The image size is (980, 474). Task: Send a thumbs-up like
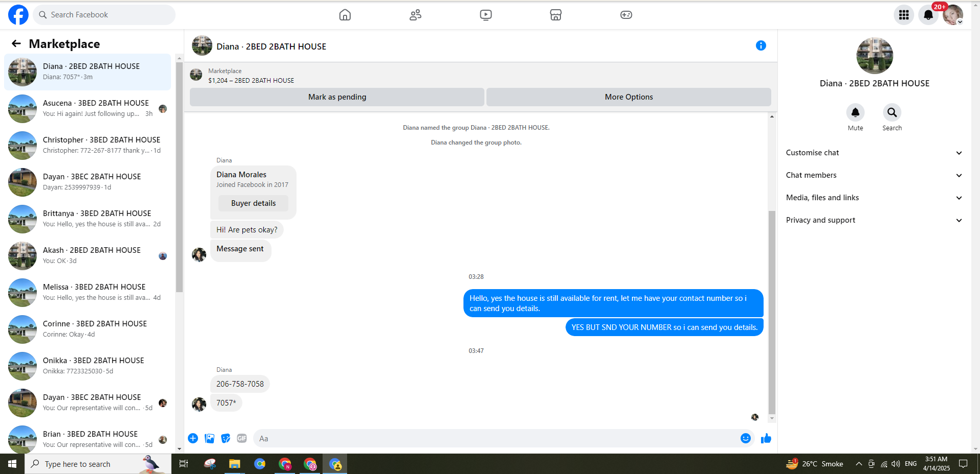click(x=766, y=438)
